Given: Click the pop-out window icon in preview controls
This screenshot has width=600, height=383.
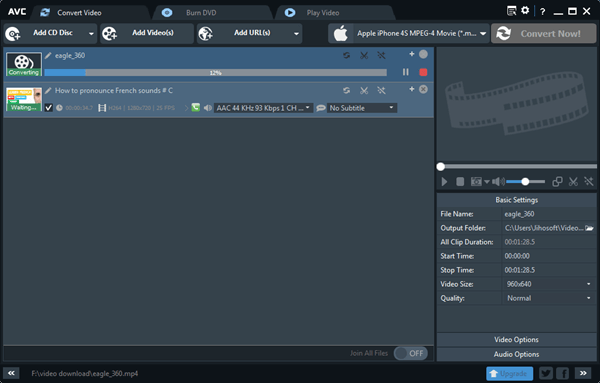Looking at the screenshot, I should tap(557, 182).
